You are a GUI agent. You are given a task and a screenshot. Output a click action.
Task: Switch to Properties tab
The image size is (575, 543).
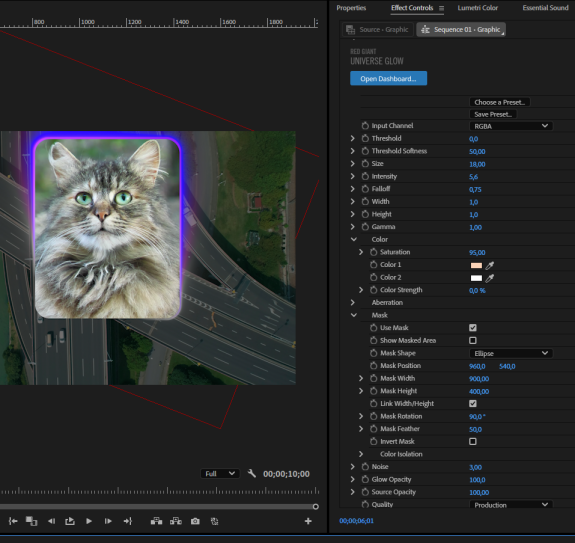tap(351, 8)
